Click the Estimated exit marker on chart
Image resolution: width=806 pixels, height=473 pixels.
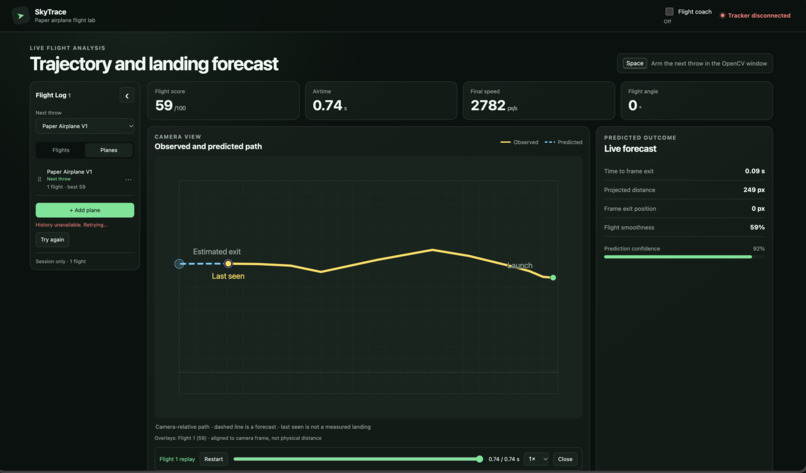[179, 264]
